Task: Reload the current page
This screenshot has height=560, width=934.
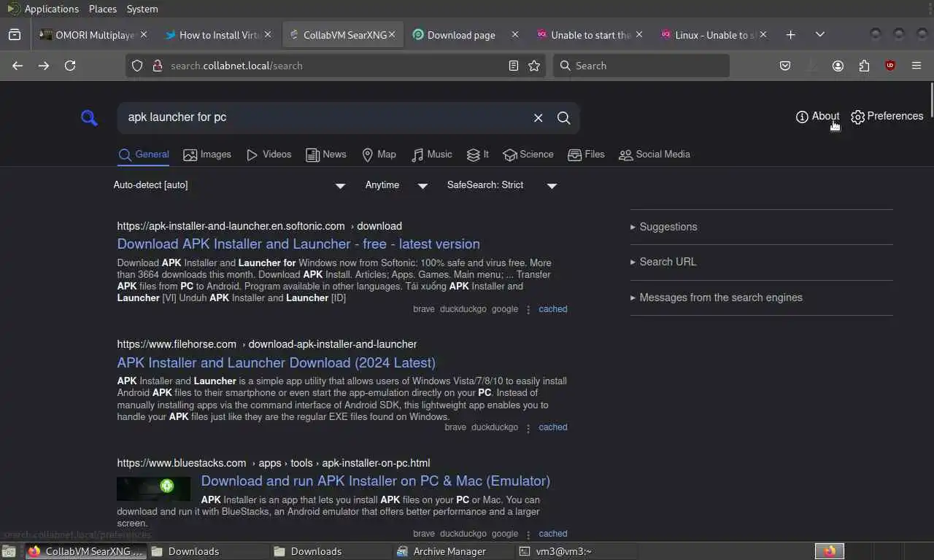Action: [x=70, y=66]
